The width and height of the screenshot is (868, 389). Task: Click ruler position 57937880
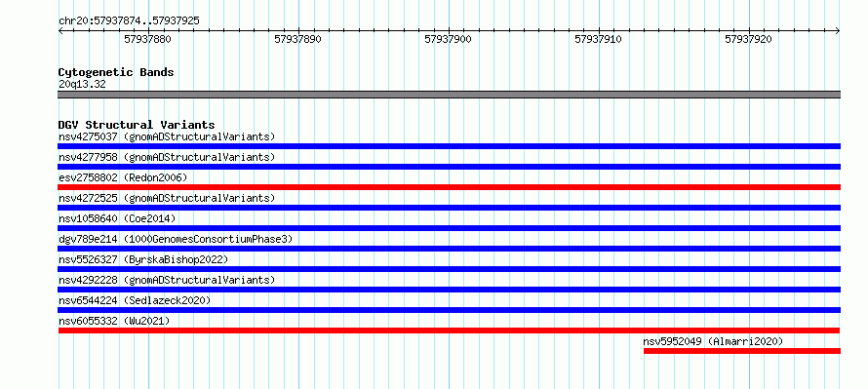click(x=148, y=39)
